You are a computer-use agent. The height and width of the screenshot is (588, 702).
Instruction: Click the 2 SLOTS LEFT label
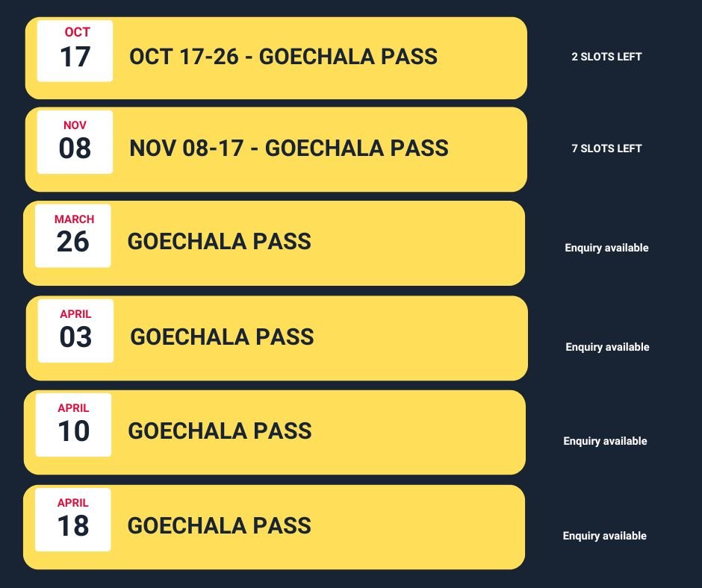[x=606, y=57]
